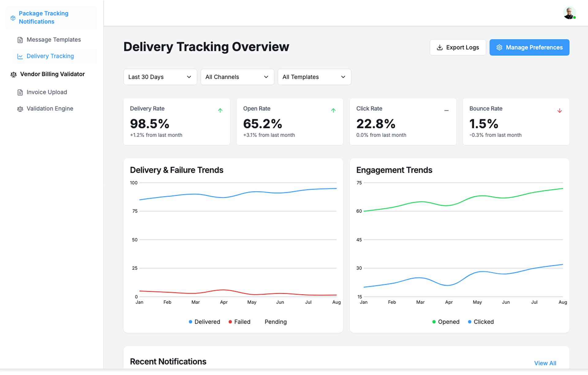
Task: Toggle the green Opened legend swatch
Action: (x=434, y=322)
